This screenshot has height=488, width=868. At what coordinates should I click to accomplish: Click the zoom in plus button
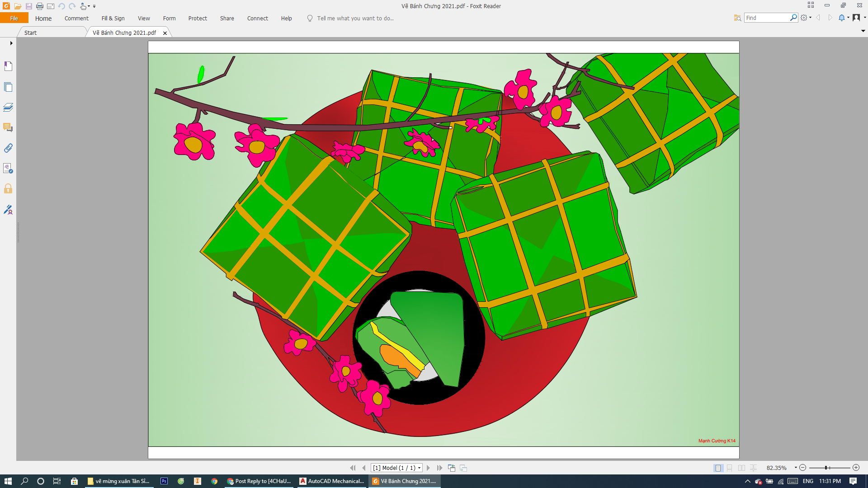pyautogui.click(x=856, y=468)
